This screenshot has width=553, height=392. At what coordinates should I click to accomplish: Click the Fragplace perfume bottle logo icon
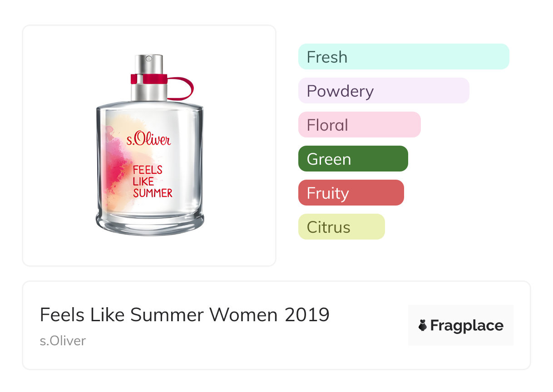[423, 326]
